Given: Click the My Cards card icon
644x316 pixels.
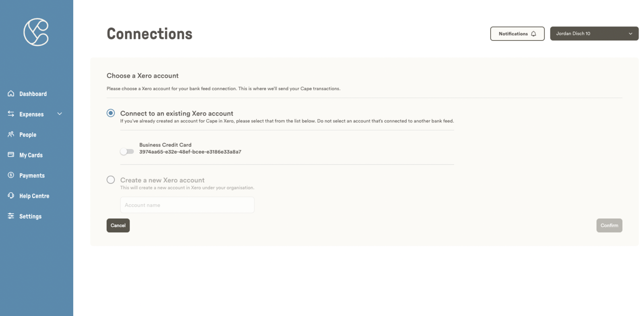Looking at the screenshot, I should coord(11,155).
